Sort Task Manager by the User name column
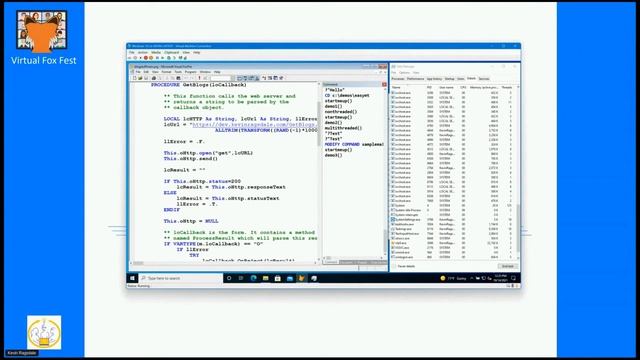 point(447,87)
